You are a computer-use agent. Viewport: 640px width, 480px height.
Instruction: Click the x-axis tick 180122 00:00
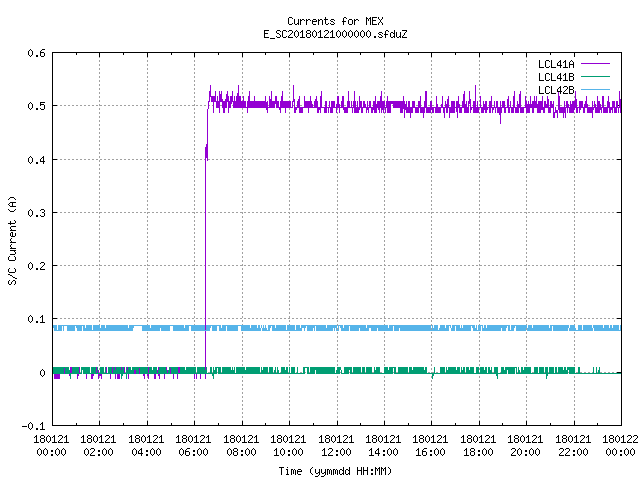point(620,446)
